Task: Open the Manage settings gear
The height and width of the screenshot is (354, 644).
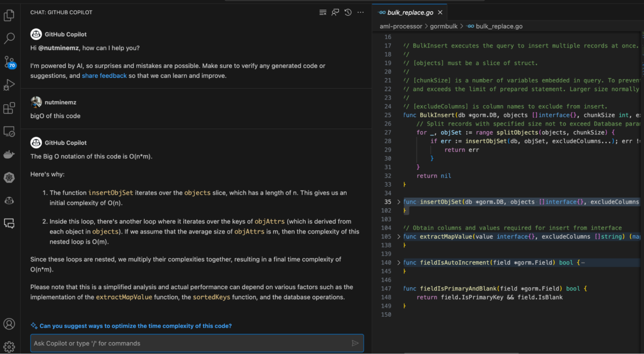Action: point(9,347)
